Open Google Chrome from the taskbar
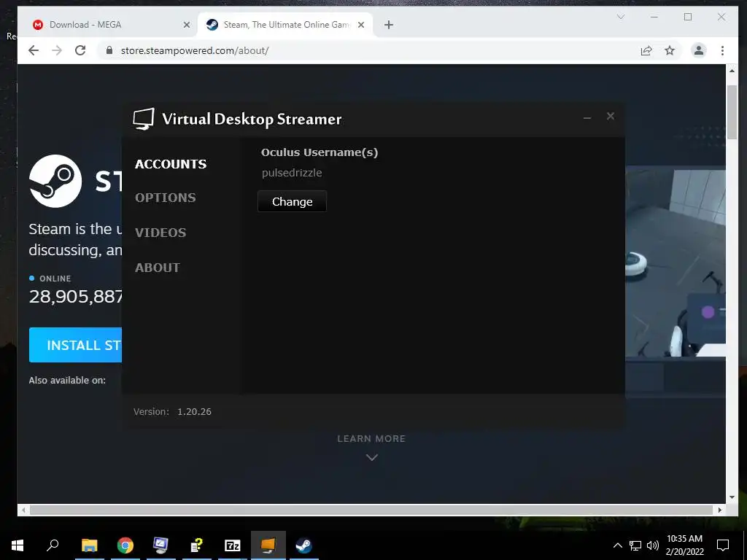This screenshot has height=560, width=747. (125, 545)
